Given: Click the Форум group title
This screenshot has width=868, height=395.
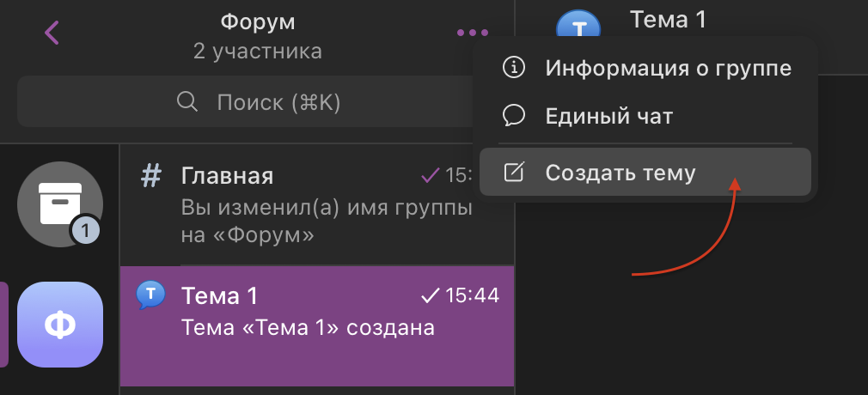Looking at the screenshot, I should [258, 20].
